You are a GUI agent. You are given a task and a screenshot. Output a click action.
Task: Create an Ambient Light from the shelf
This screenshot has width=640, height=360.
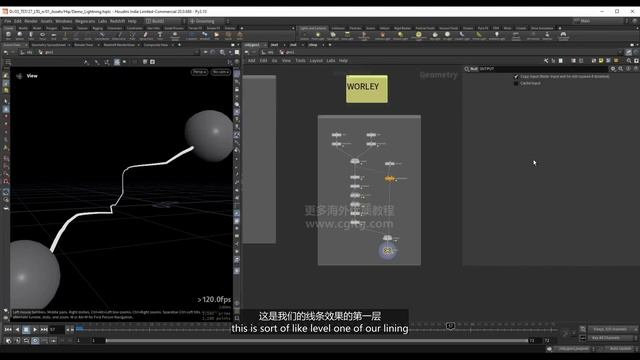click(x=497, y=36)
